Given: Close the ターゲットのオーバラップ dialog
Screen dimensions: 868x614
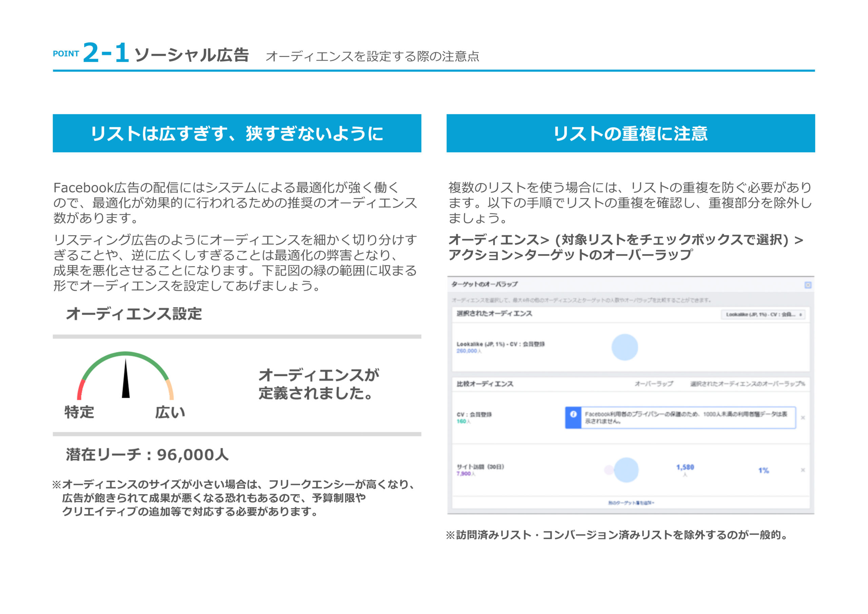Looking at the screenshot, I should click(808, 285).
